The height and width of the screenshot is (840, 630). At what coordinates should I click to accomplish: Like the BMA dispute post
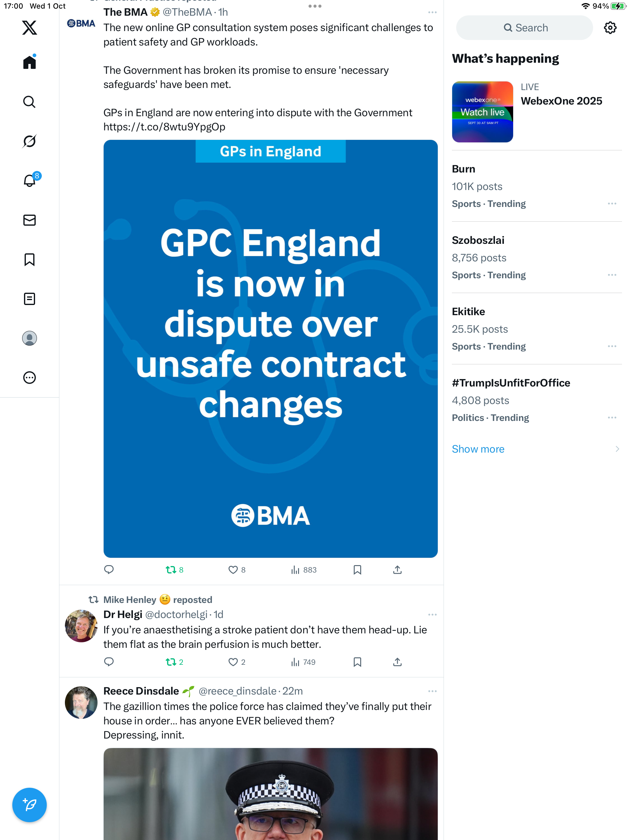click(x=233, y=570)
